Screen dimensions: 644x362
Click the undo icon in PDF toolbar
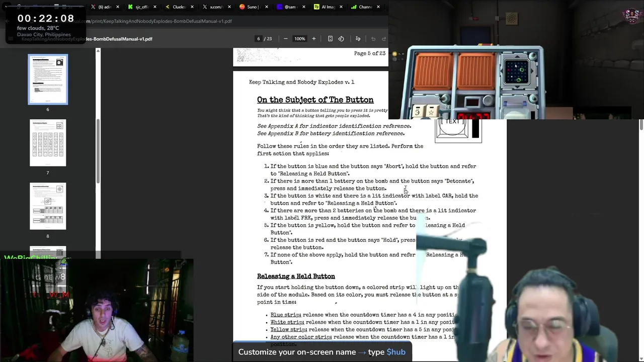[373, 39]
